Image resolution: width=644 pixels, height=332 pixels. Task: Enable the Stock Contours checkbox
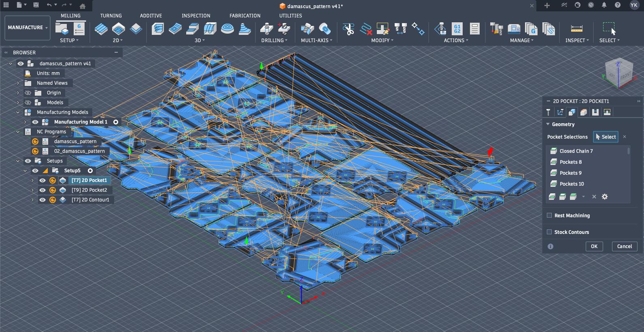(x=549, y=232)
